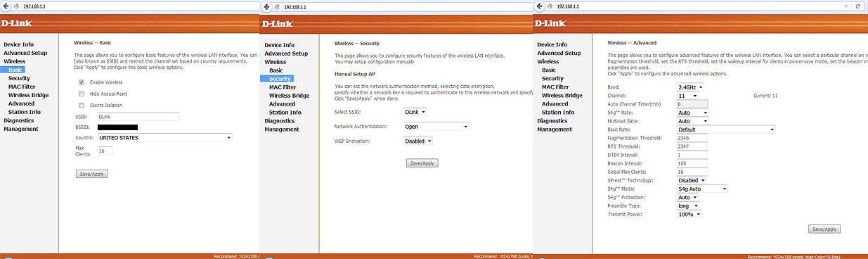Click the D-Link logo in the left panel
Image resolution: width=868 pixels, height=259 pixels.
[x=15, y=24]
